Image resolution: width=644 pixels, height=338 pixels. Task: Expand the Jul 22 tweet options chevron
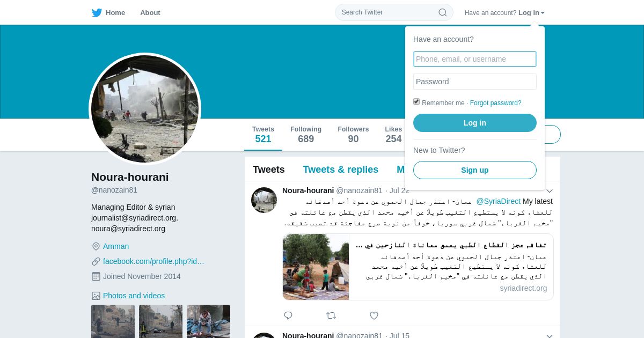pyautogui.click(x=550, y=191)
